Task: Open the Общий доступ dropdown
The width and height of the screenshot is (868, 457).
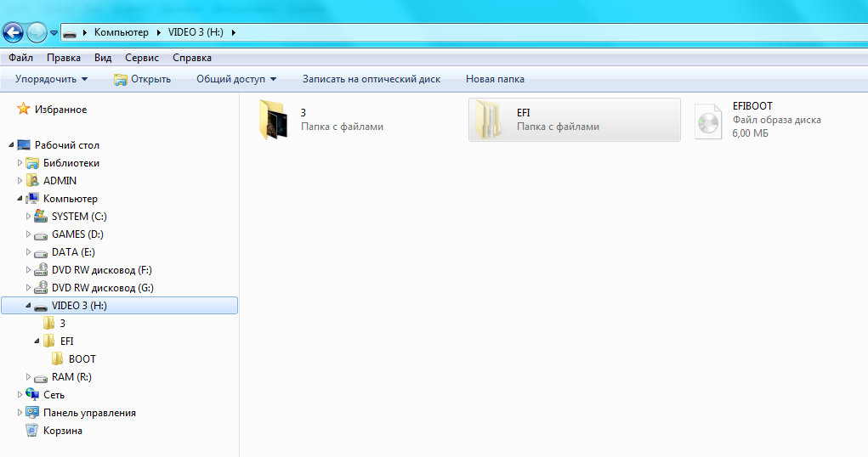Action: point(236,79)
